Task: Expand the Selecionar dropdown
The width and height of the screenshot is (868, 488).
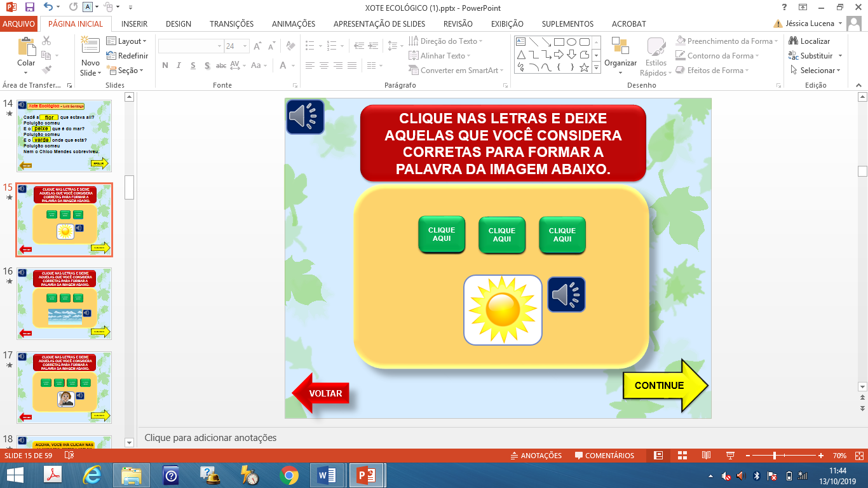Action: (816, 70)
